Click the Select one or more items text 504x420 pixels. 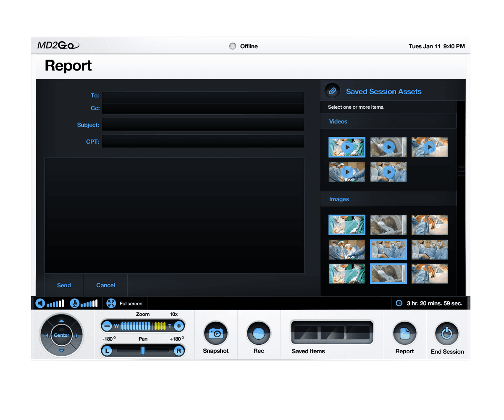[x=356, y=107]
